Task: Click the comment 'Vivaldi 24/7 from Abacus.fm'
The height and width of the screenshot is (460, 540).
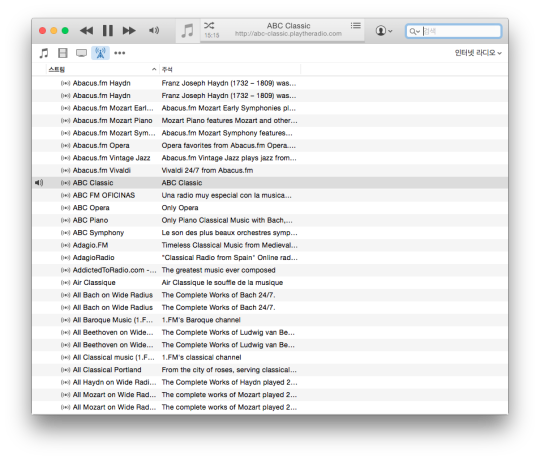Action: [207, 170]
